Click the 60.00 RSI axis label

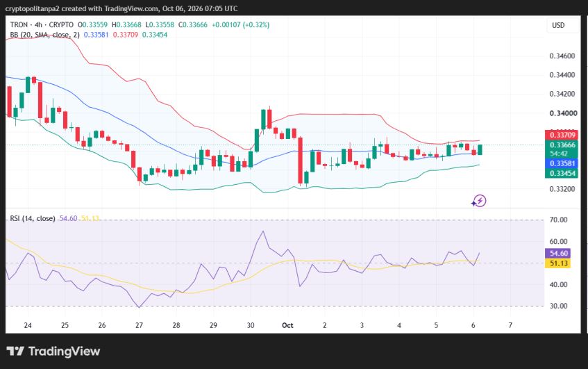pos(558,242)
